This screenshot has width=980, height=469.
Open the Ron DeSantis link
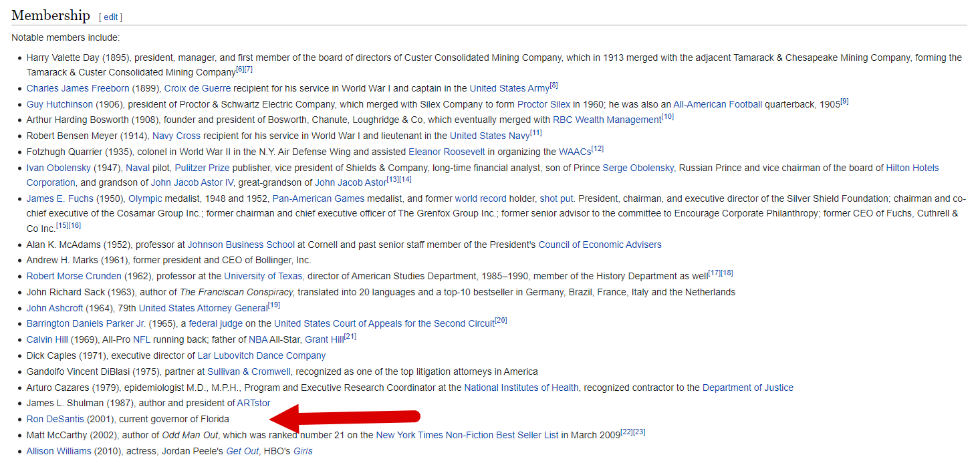[55, 419]
